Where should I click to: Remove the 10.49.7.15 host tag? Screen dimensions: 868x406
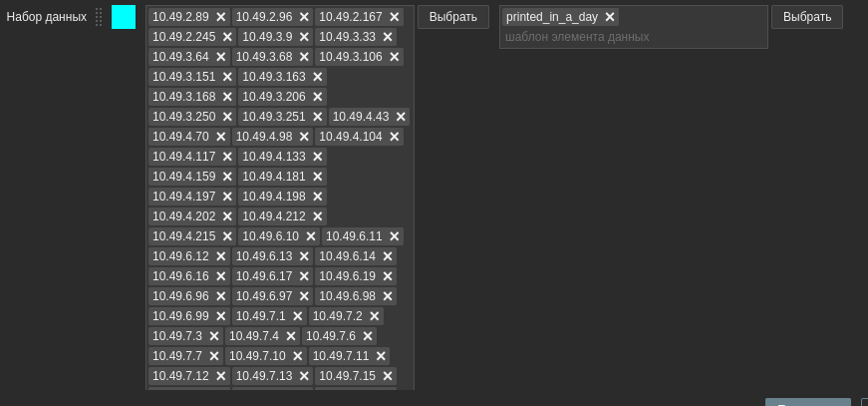pos(388,376)
